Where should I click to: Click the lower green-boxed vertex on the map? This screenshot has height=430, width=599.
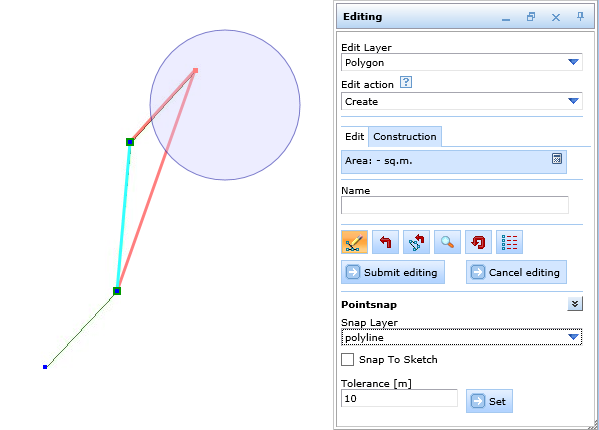pyautogui.click(x=117, y=291)
